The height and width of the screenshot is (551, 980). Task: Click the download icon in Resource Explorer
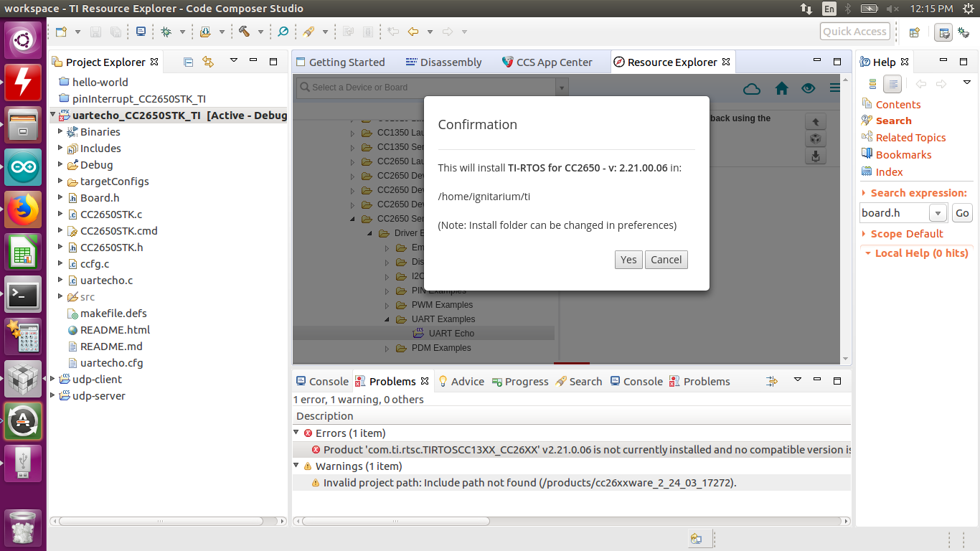click(x=815, y=156)
